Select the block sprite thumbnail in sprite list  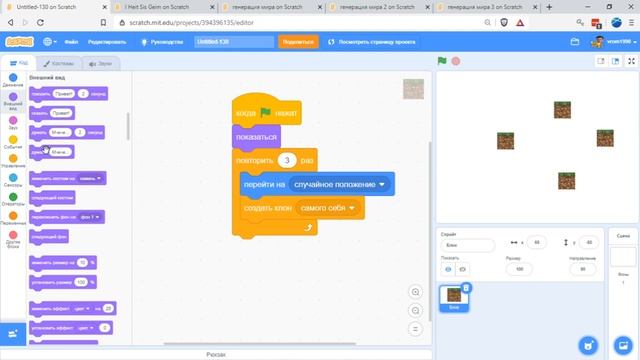pyautogui.click(x=454, y=298)
